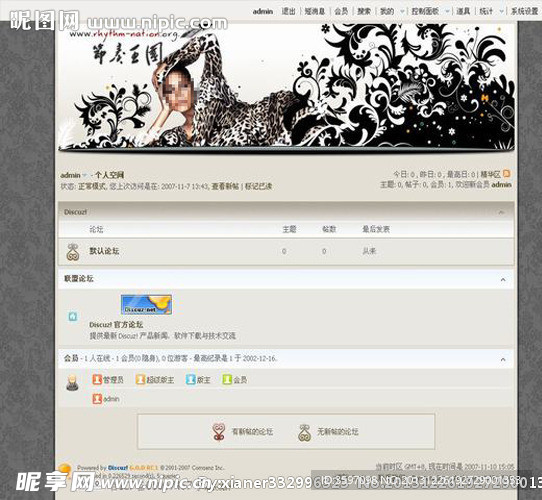The height and width of the screenshot is (500, 542).
Task: Collapse the 会员 online list section
Action: [503, 360]
